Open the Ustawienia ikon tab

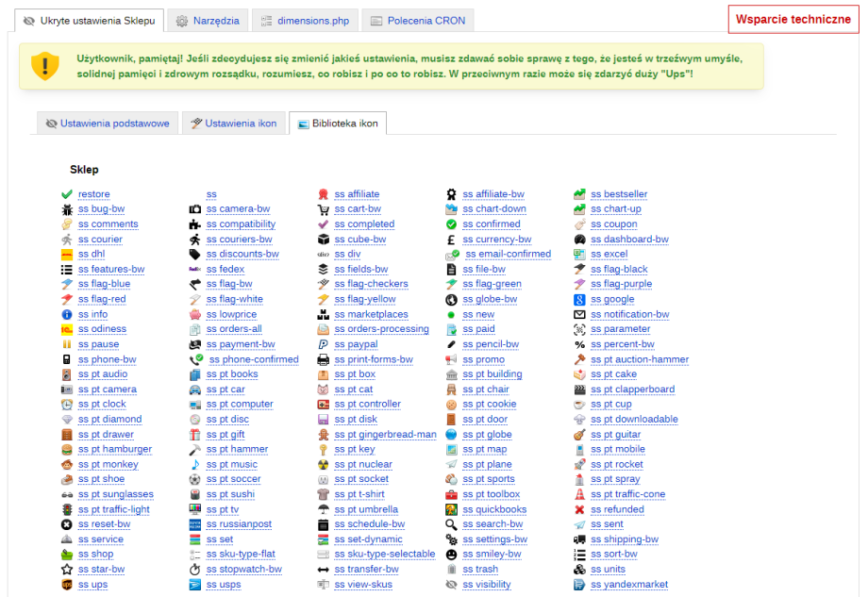(x=233, y=124)
